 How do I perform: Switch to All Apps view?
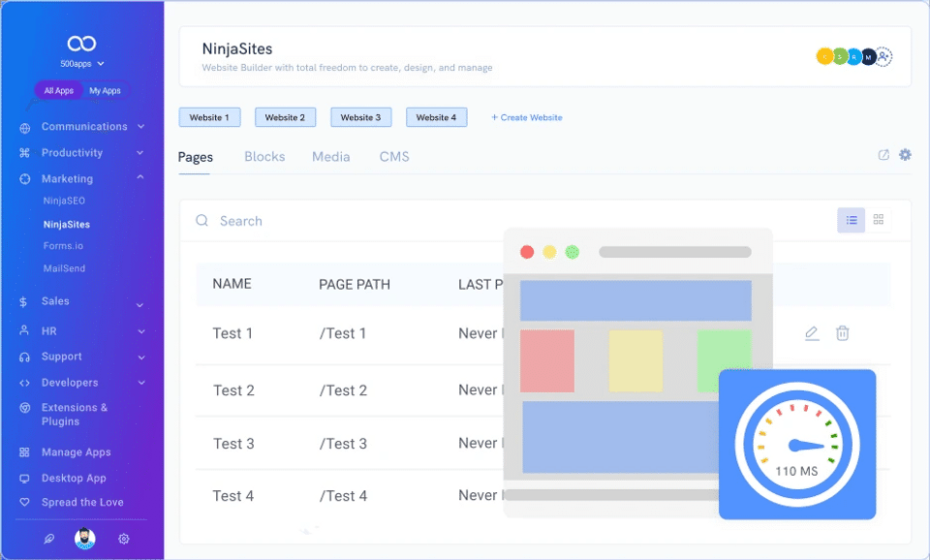tap(59, 91)
